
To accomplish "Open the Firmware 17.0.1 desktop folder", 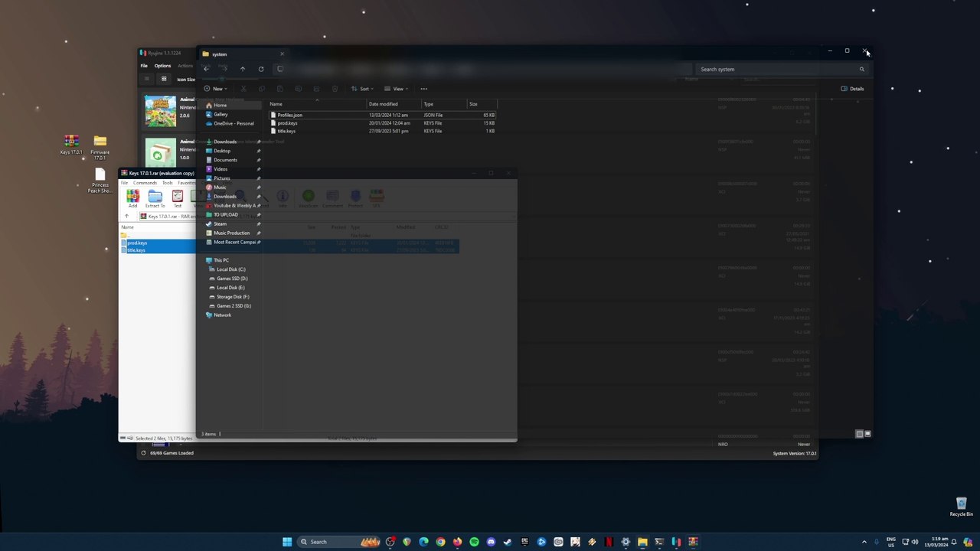I will tap(100, 147).
